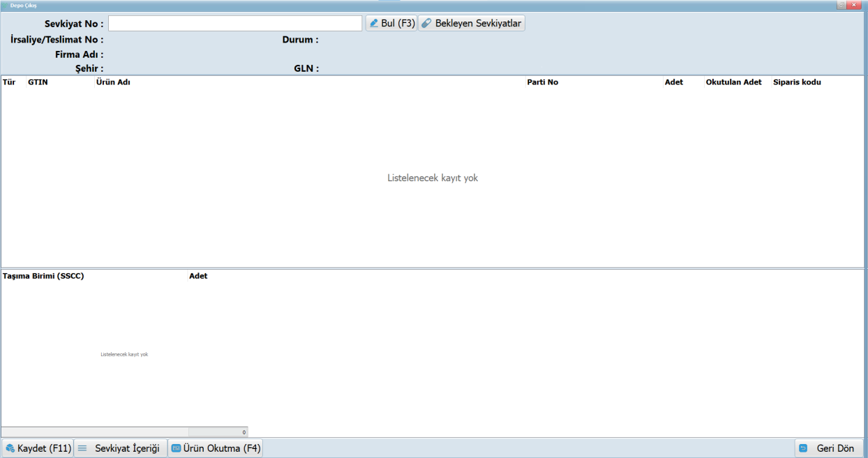The image size is (868, 458).
Task: Click the SSCC table footer summary bar
Action: pos(124,432)
